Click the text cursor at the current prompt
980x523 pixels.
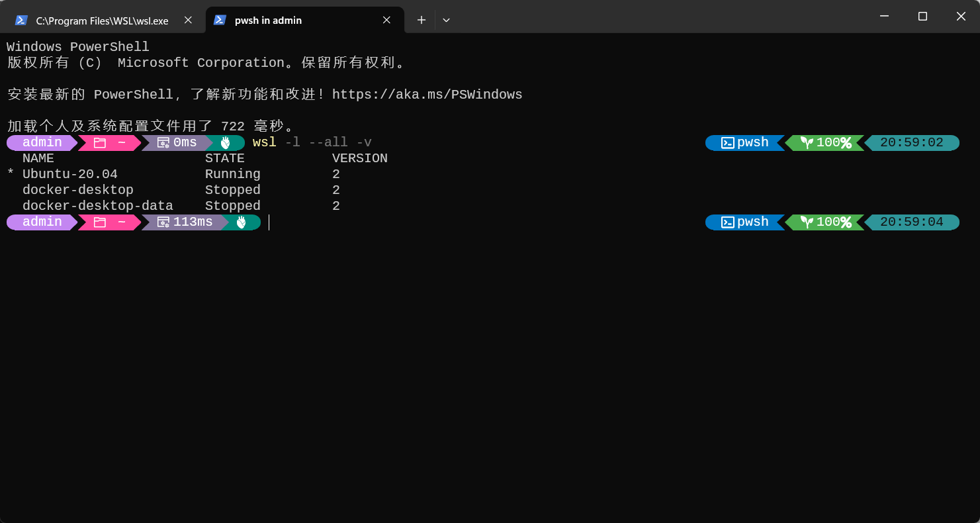(269, 222)
